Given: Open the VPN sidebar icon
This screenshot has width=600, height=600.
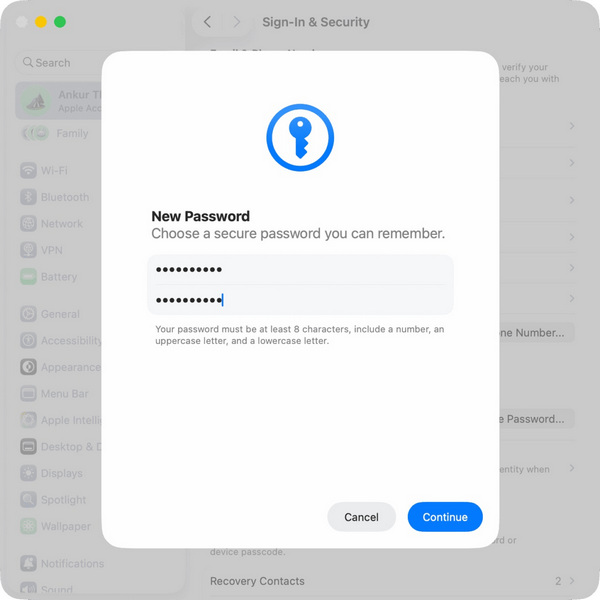Looking at the screenshot, I should click(x=28, y=250).
